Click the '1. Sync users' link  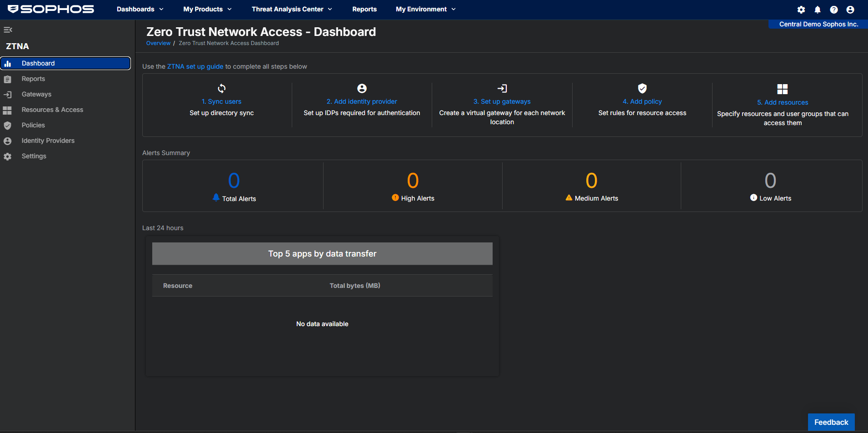[222, 101]
